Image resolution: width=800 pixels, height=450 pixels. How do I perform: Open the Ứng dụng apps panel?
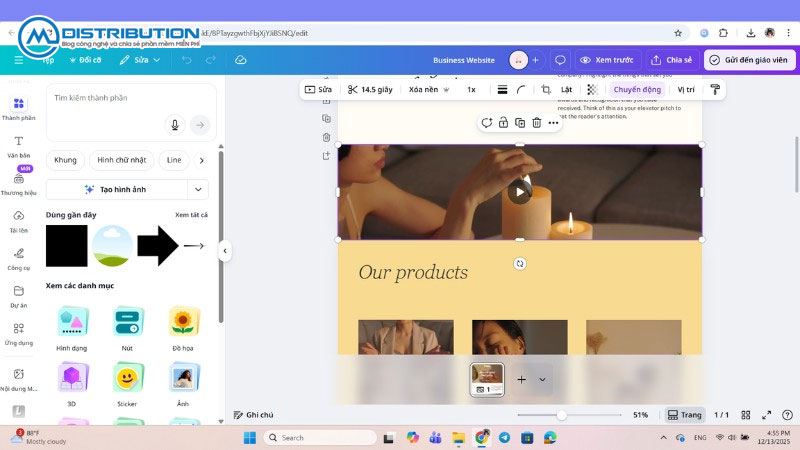(19, 334)
